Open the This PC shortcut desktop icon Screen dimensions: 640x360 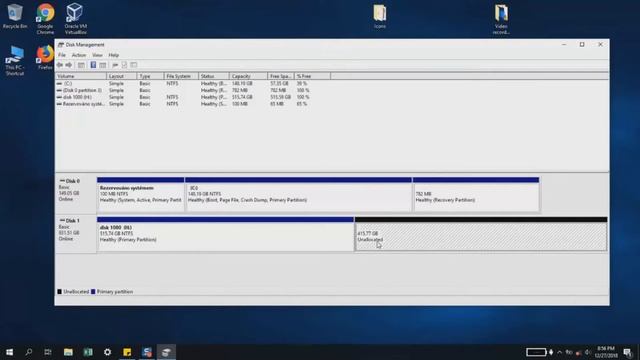point(15,60)
